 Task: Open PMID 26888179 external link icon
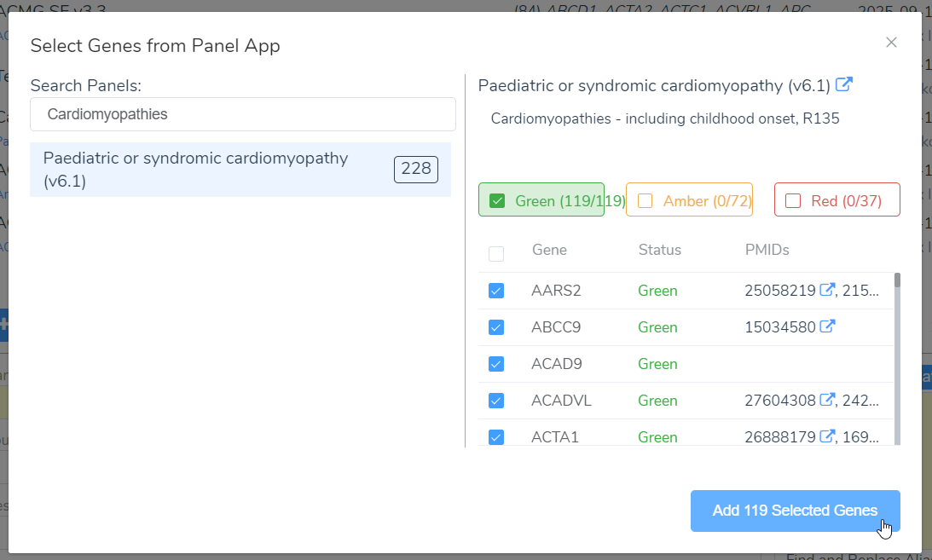click(826, 436)
